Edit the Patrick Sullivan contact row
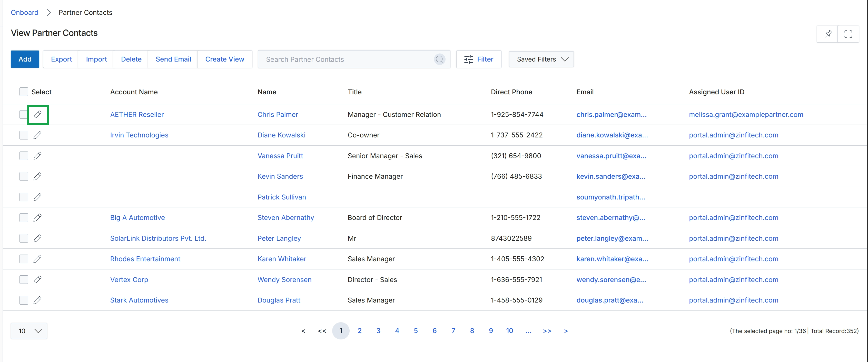The height and width of the screenshot is (362, 868). pyautogui.click(x=38, y=197)
